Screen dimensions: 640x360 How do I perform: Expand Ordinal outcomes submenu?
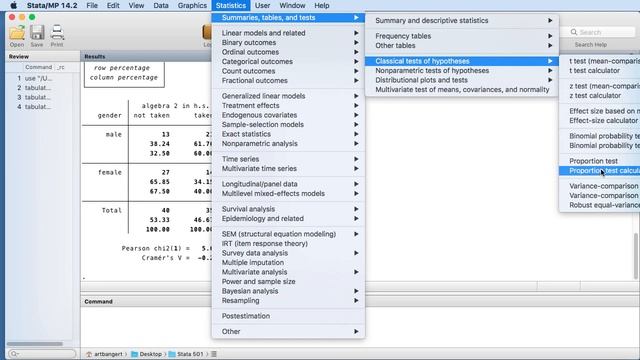(x=288, y=52)
